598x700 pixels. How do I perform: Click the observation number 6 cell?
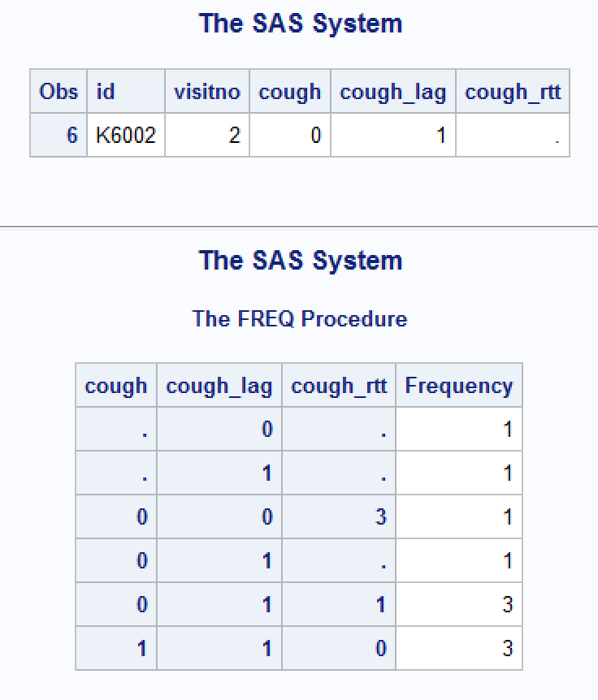(x=58, y=135)
